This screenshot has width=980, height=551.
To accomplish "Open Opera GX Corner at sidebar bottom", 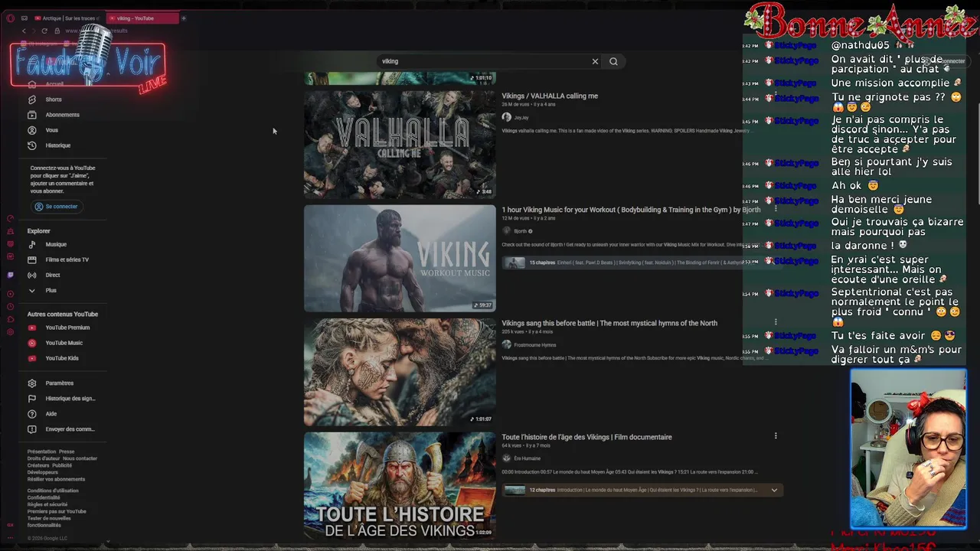I will (10, 525).
